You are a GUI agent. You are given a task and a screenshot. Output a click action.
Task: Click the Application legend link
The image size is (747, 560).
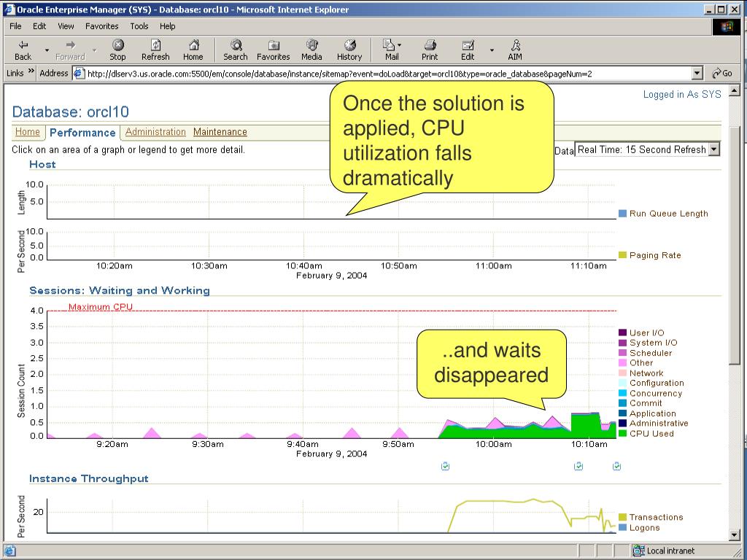point(653,413)
